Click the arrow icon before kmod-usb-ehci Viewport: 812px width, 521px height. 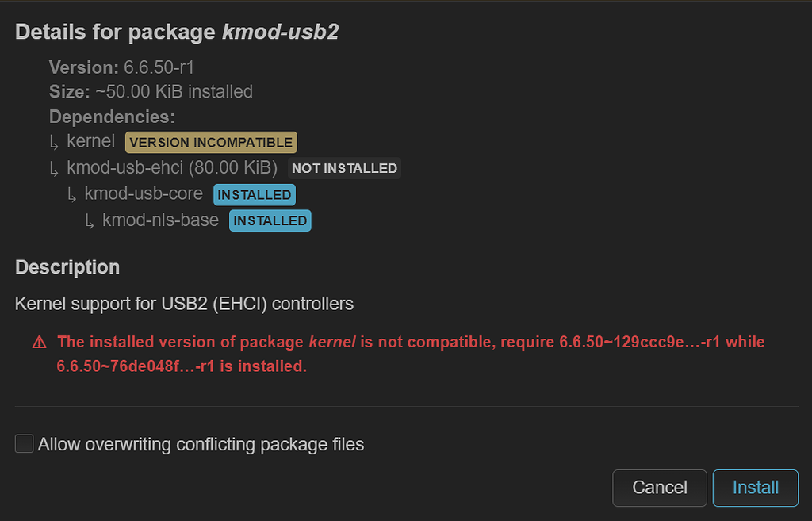click(x=55, y=169)
